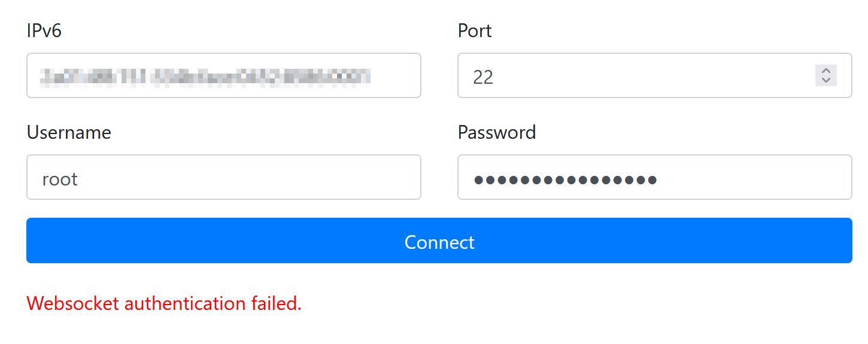
Task: Click the IPv6 address input field
Action: point(223,75)
